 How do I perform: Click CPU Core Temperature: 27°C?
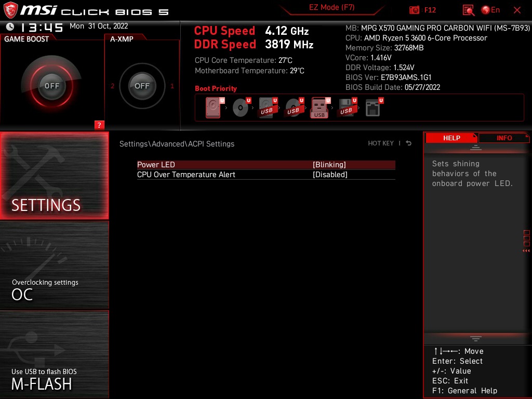click(x=243, y=60)
